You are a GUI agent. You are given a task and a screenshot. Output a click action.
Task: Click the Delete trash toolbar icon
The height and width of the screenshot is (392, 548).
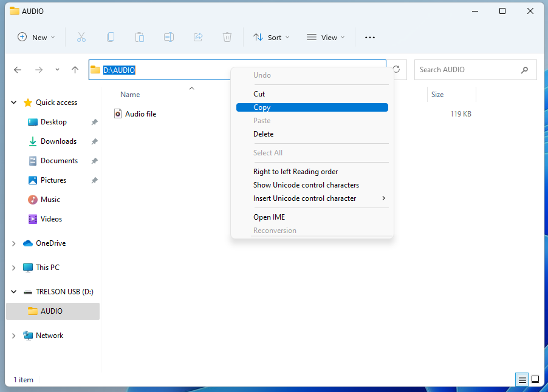pos(227,37)
